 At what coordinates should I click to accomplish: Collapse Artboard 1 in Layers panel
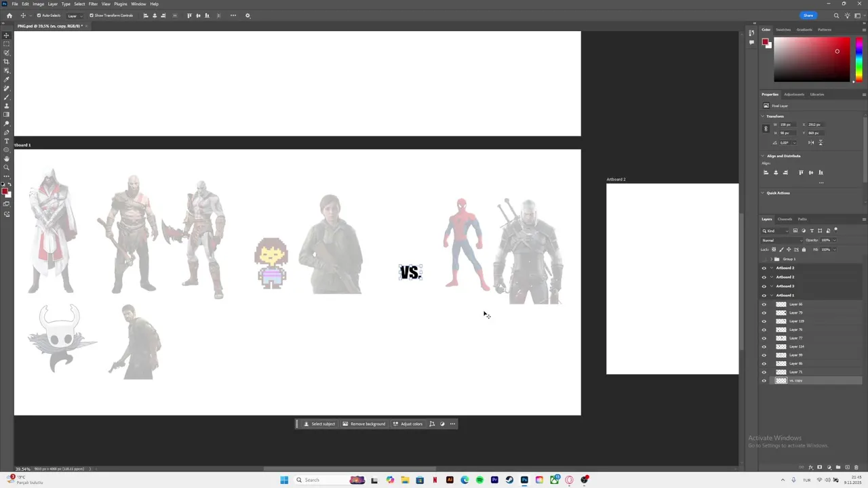[771, 296]
